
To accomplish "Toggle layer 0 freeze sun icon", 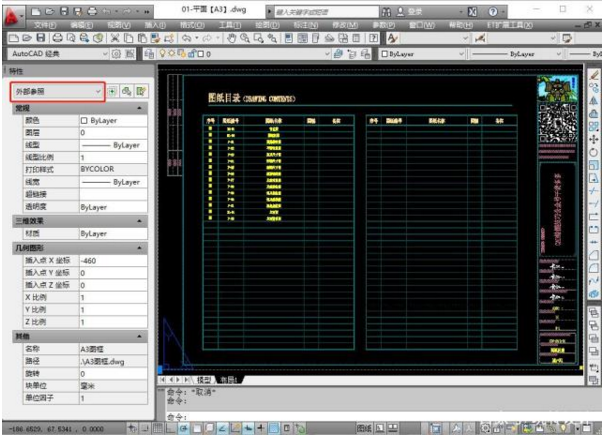I will click(172, 54).
